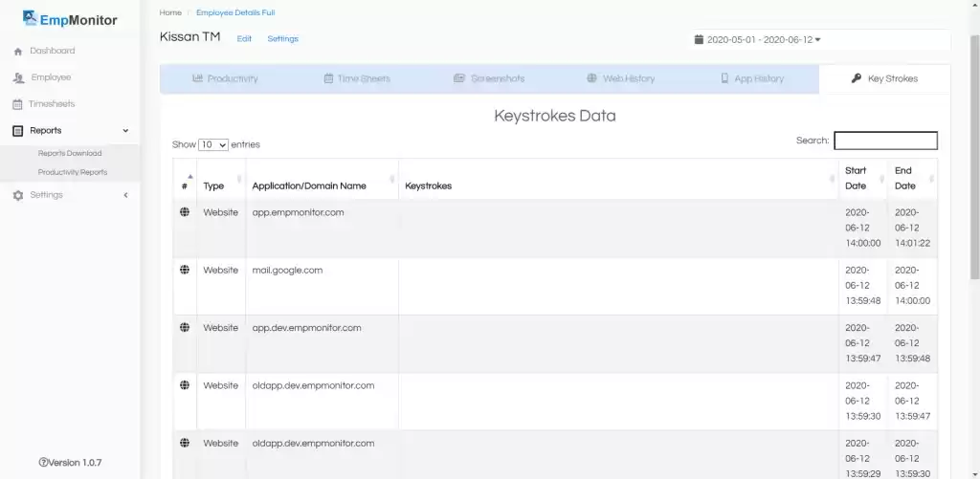Click the Kissan TM employee name

pos(190,37)
